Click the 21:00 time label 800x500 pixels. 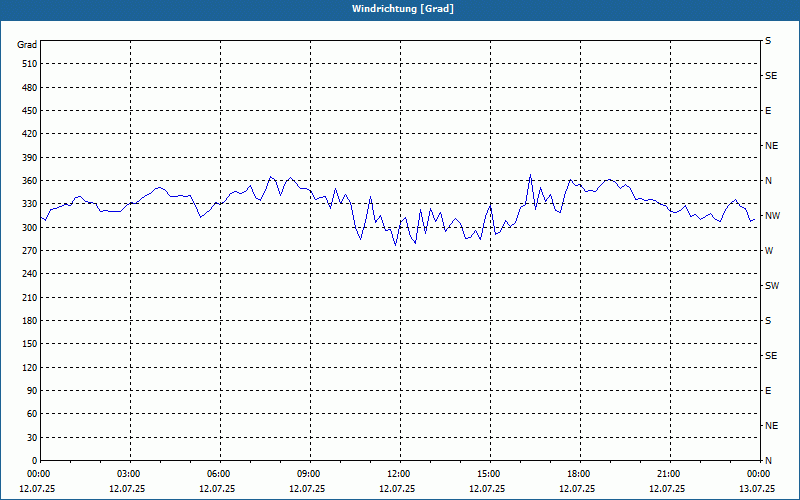point(670,474)
